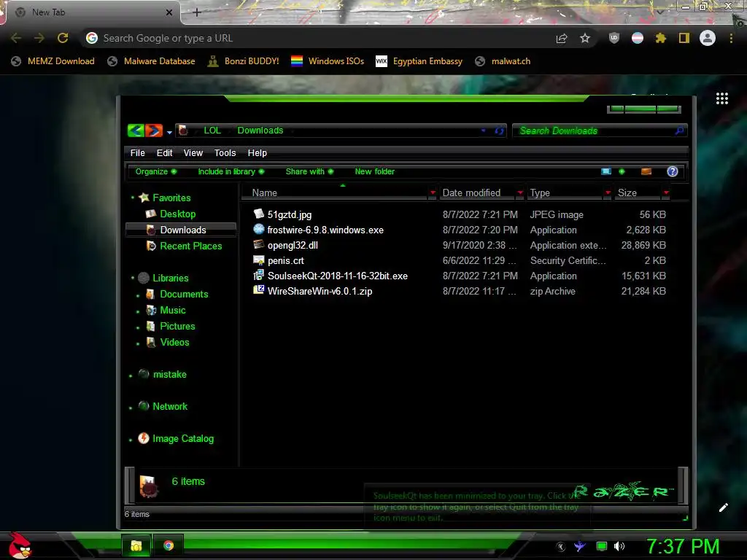The image size is (747, 560).
Task: Open the Name column filter arrow
Action: (433, 192)
